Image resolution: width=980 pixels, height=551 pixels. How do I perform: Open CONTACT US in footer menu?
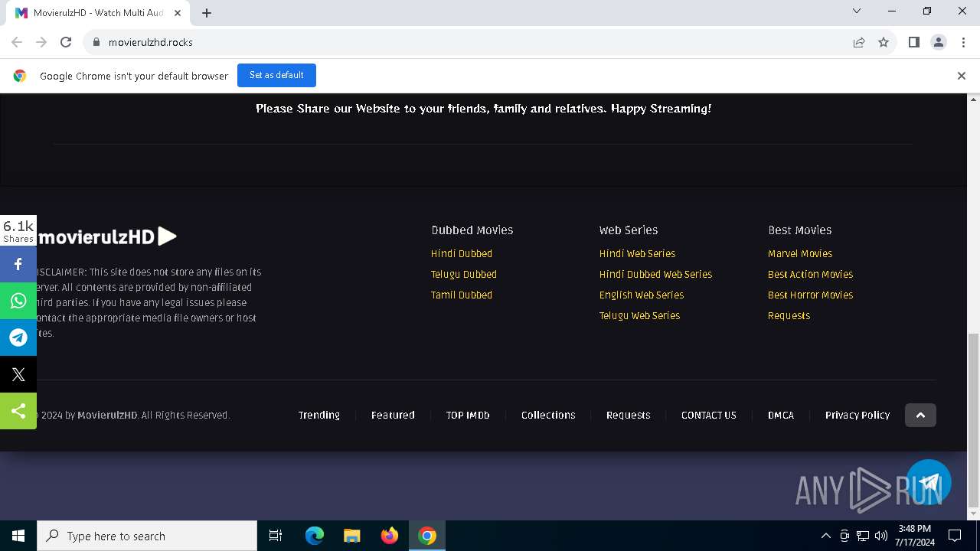tap(709, 415)
